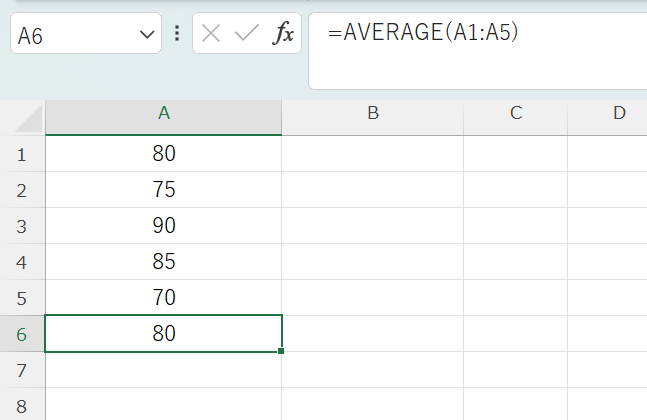Select row 1 header
Viewport: 647px width, 420px height.
[x=22, y=154]
